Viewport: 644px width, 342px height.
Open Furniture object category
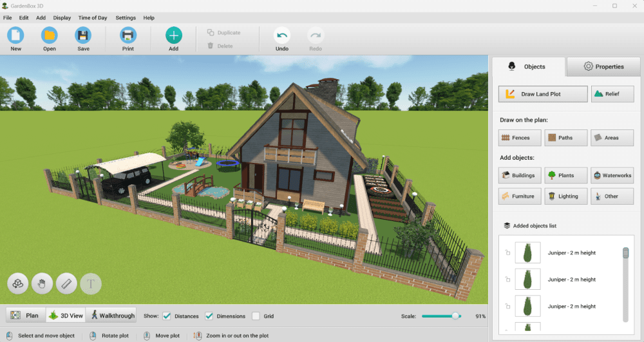pos(520,196)
